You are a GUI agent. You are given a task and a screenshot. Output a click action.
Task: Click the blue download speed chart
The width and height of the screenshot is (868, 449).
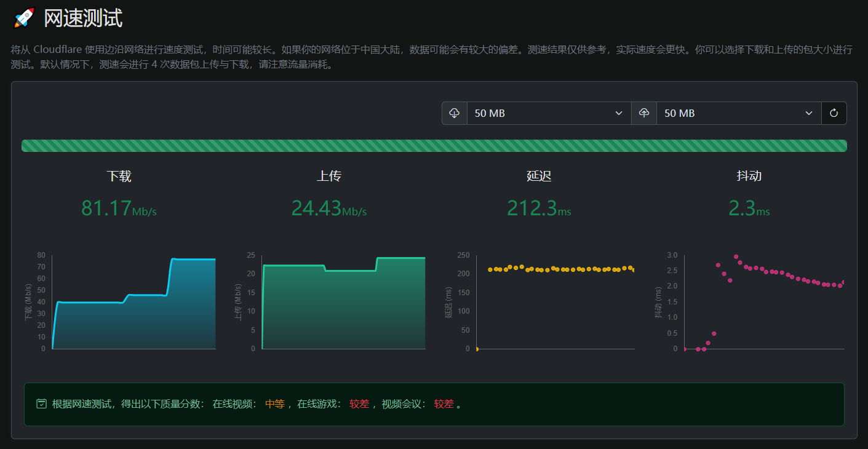pos(133,308)
